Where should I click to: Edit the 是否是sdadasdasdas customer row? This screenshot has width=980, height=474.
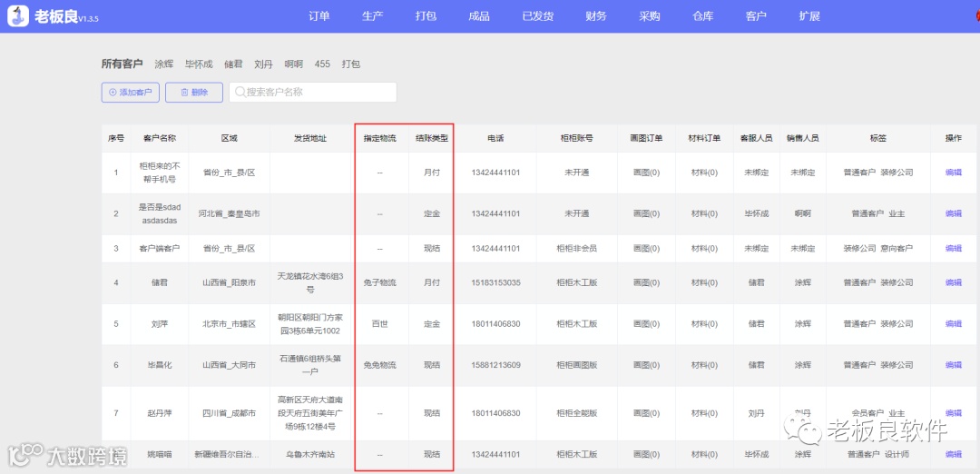(x=953, y=214)
